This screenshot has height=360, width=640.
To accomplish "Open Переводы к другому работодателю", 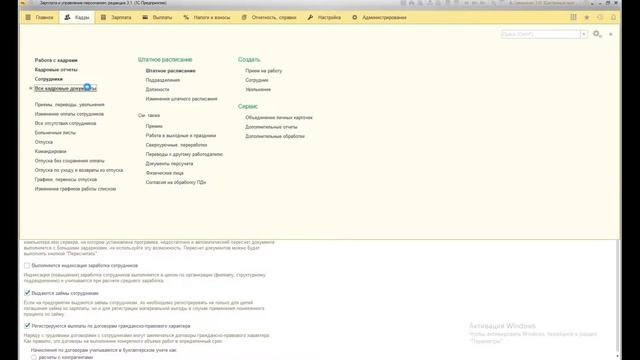I will (184, 154).
